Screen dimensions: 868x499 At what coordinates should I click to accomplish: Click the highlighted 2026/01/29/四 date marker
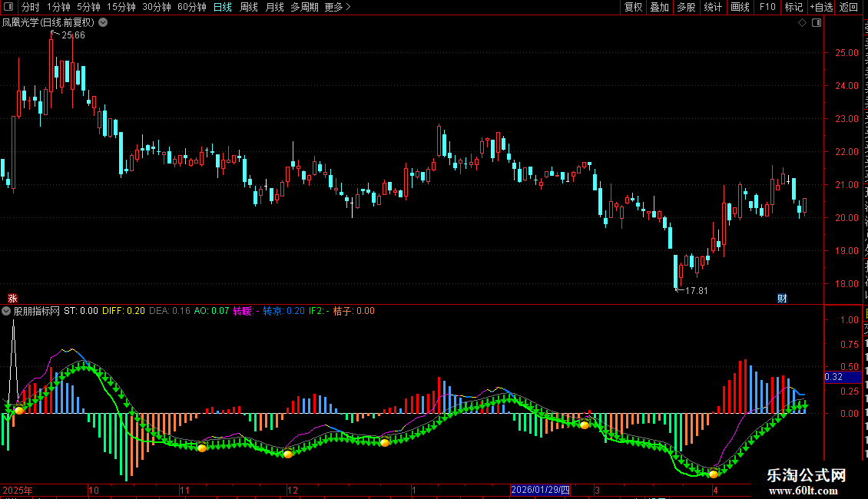coord(540,490)
